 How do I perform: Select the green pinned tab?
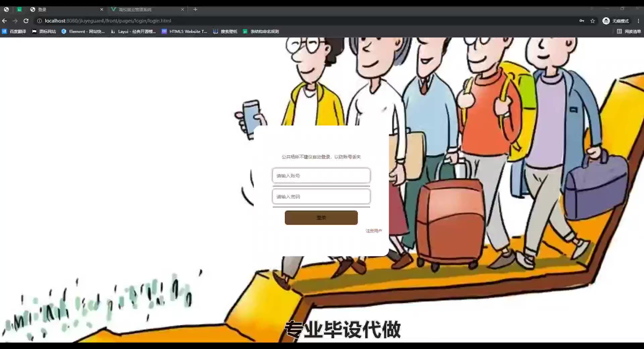19,9
